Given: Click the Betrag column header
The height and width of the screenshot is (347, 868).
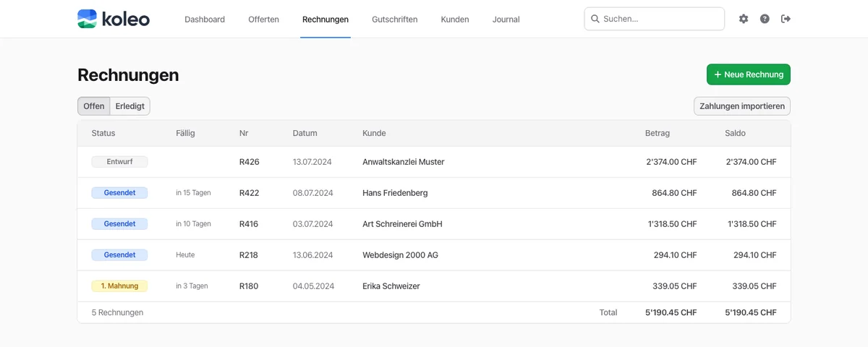Looking at the screenshot, I should [658, 133].
